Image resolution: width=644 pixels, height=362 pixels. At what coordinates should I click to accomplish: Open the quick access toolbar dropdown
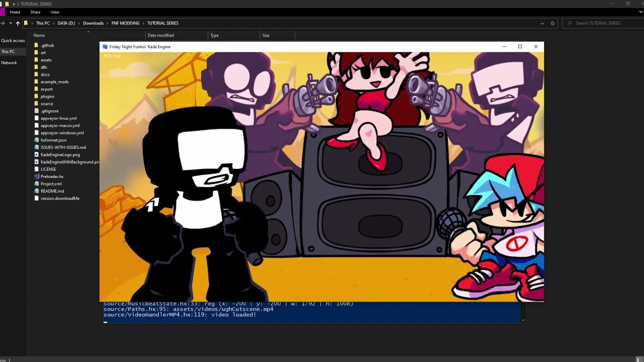[14, 4]
